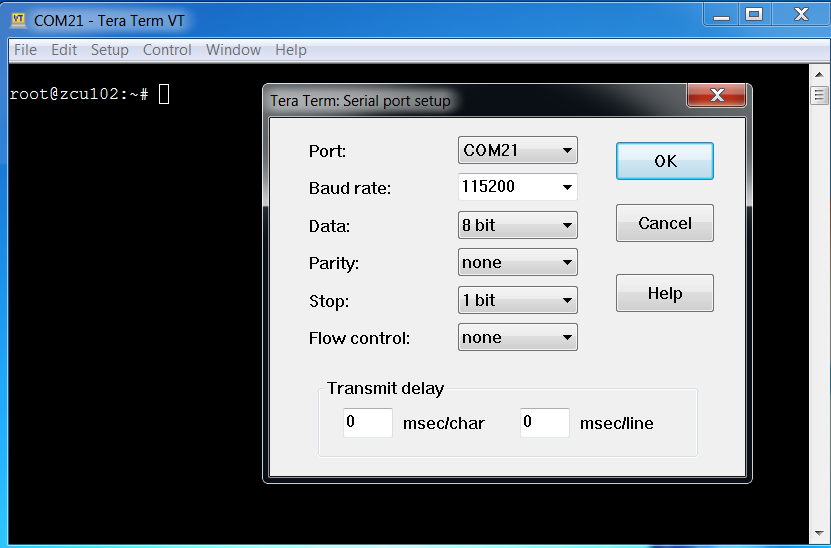
Task: Maximize the Tera Term window
Action: point(754,15)
